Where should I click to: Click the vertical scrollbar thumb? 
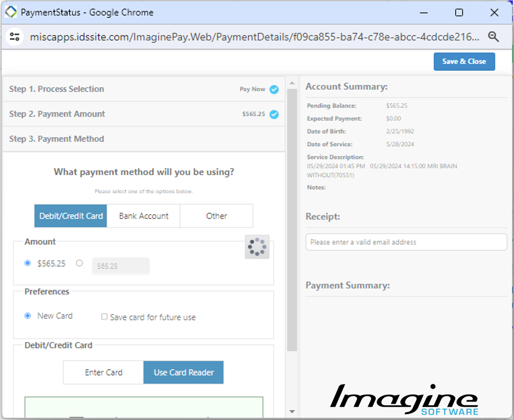(x=292, y=220)
